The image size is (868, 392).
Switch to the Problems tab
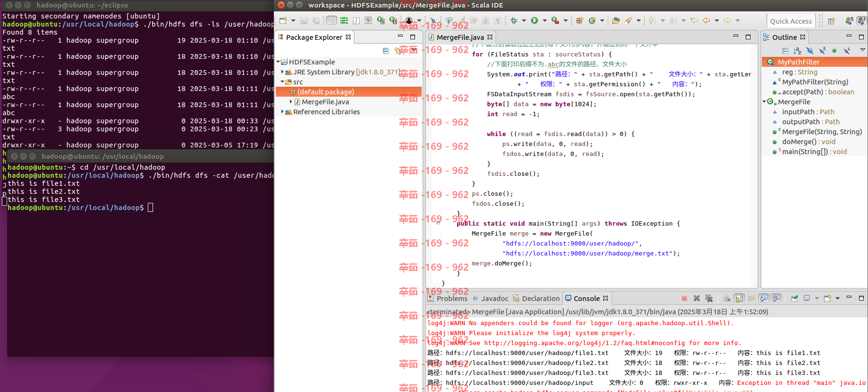click(x=447, y=299)
